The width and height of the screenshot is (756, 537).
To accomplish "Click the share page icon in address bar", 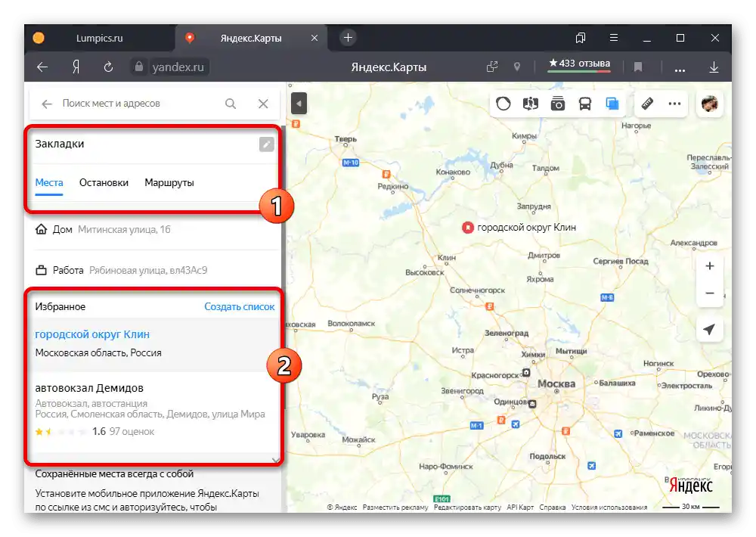I will [x=492, y=67].
